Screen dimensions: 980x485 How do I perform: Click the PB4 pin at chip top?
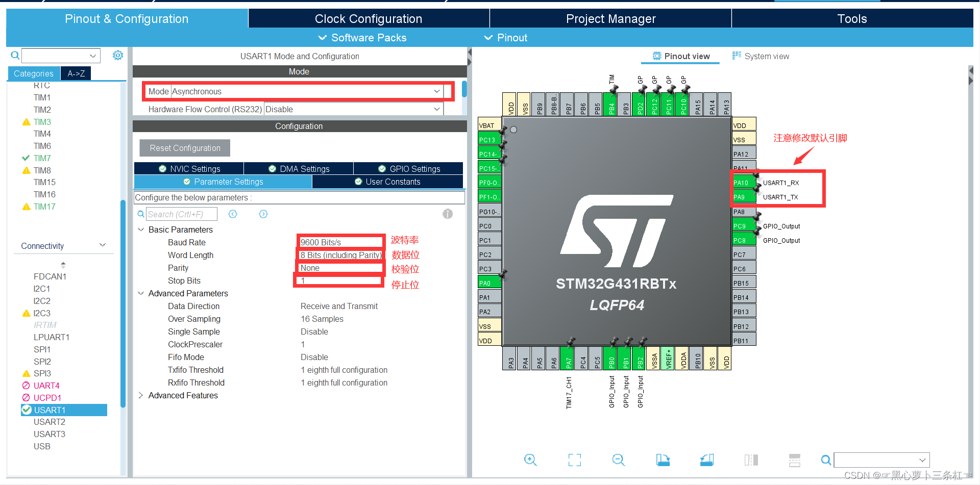(611, 104)
